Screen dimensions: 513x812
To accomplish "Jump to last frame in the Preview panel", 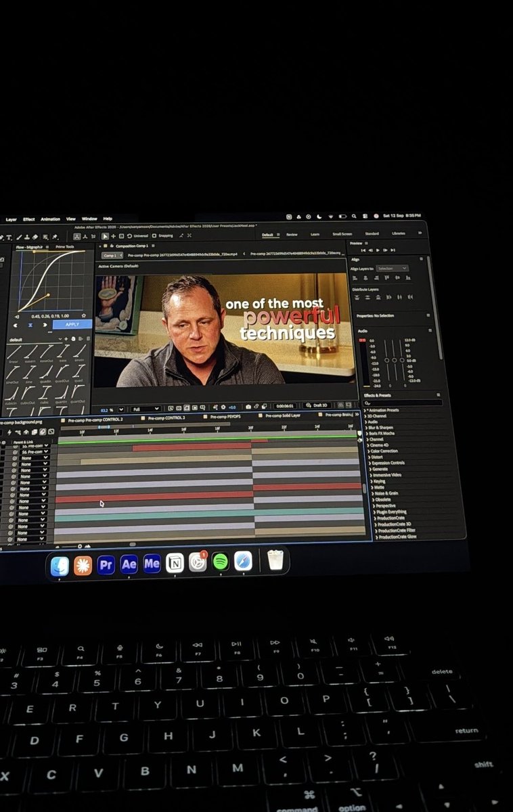I will (393, 250).
